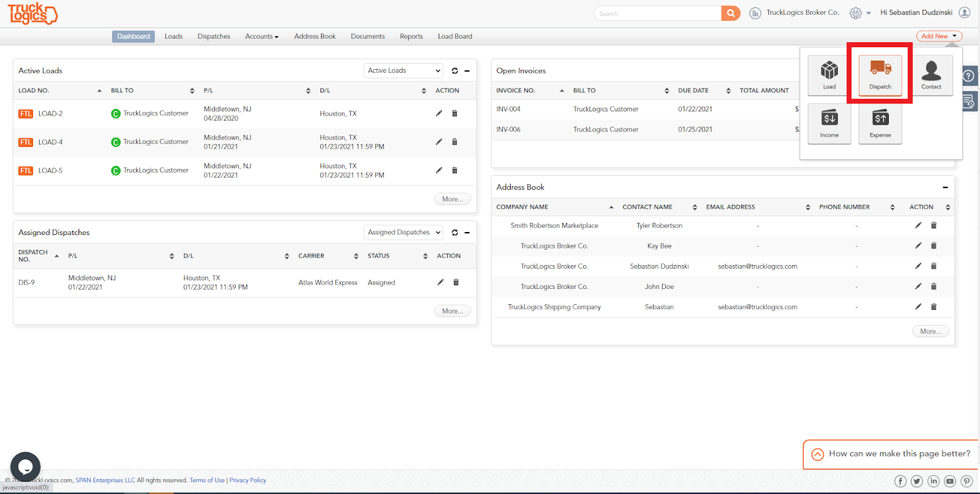Screen dimensions: 980x494
Task: Delete TruckLogics Shipping Company contact
Action: [x=933, y=307]
